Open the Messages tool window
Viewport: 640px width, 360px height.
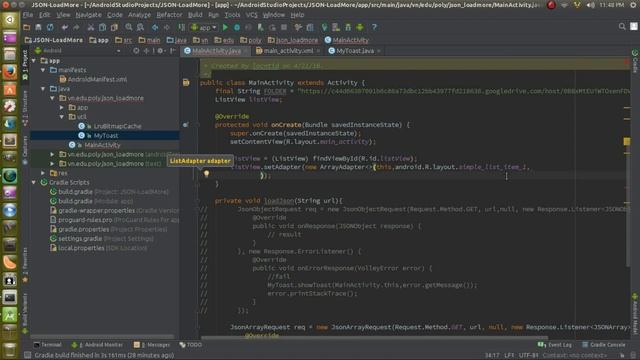coord(152,345)
